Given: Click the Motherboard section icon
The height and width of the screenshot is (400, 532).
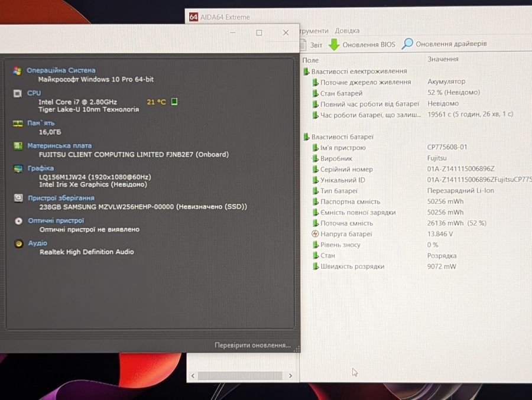Looking at the screenshot, I should coord(18,146).
